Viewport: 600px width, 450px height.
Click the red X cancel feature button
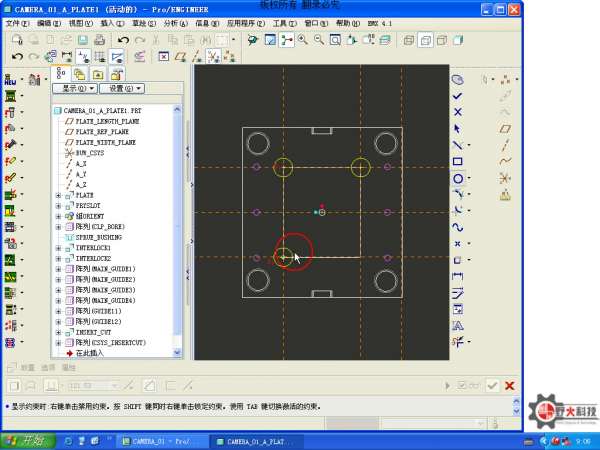point(509,386)
